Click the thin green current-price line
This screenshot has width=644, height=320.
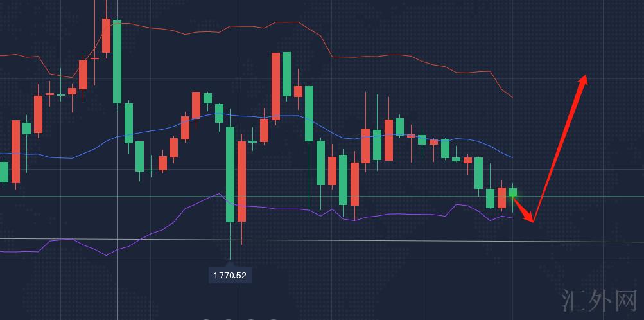385,196
